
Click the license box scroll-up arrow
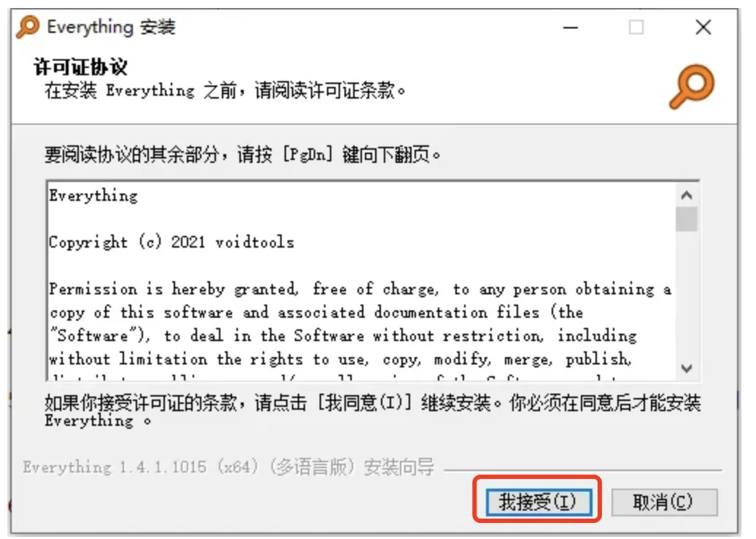point(687,195)
